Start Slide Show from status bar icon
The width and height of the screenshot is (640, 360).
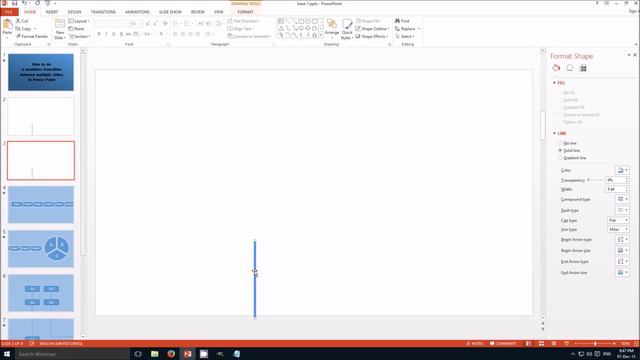[567, 344]
